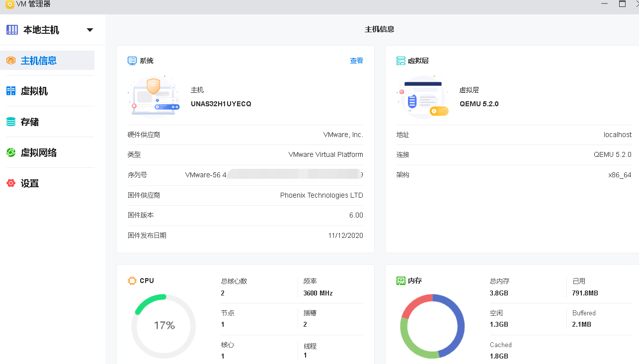Switch to the 存储 page
639x364 pixels.
tap(30, 122)
